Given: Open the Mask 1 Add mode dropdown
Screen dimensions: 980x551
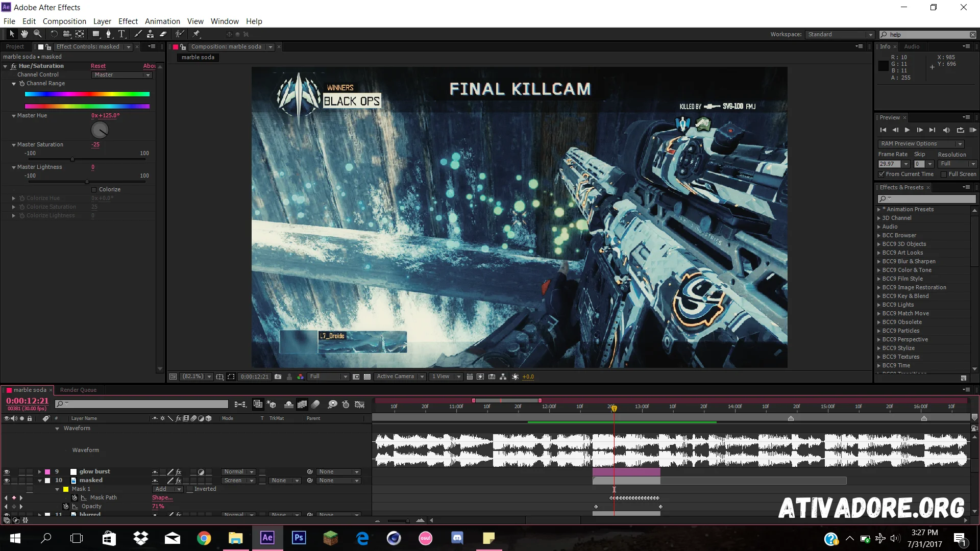Looking at the screenshot, I should coord(168,489).
